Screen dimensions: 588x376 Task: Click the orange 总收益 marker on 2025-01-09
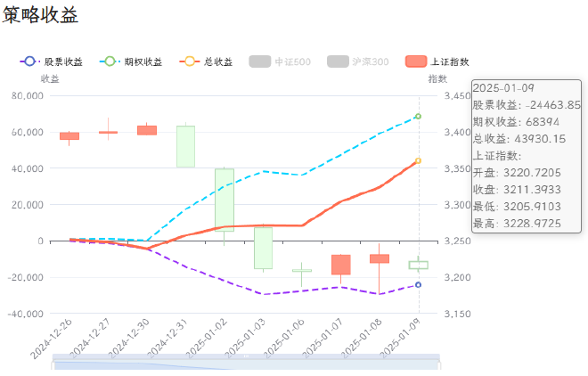[418, 161]
